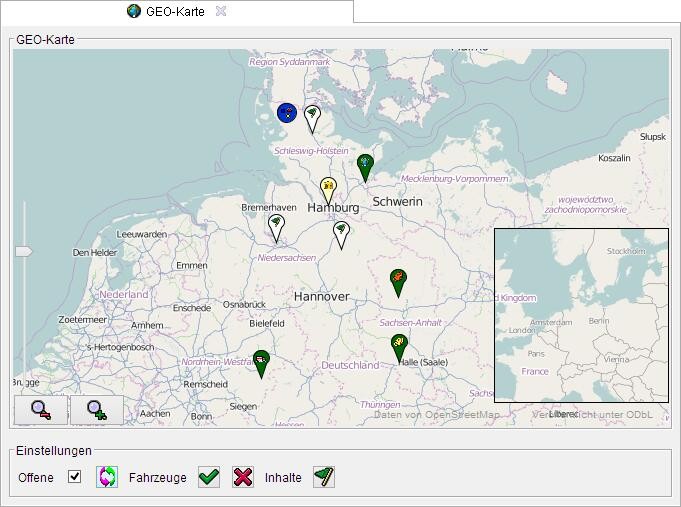The image size is (681, 507).
Task: Select the yellow pin above Hamburg
Action: (x=328, y=191)
